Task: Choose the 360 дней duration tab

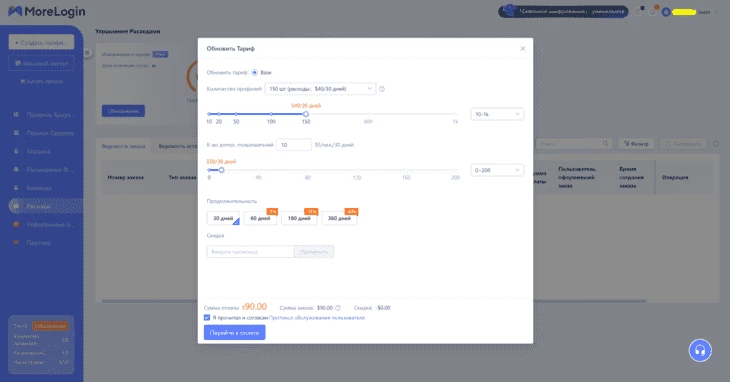Action: [339, 218]
